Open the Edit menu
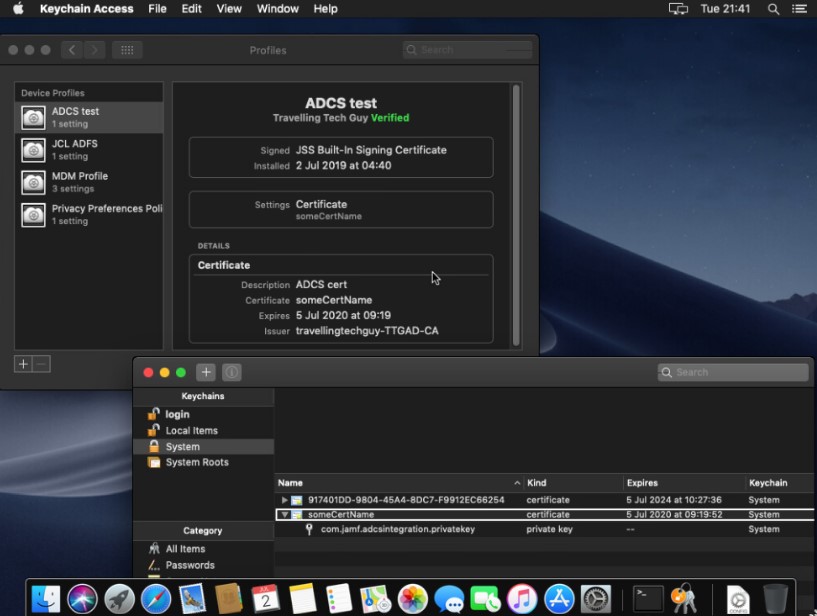This screenshot has height=616, width=817. 191,9
